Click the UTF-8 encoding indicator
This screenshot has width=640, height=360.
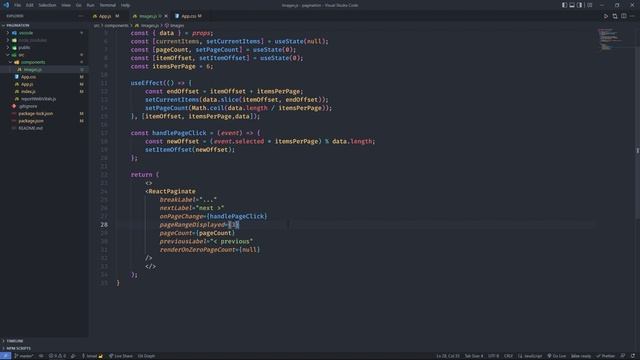(x=493, y=356)
